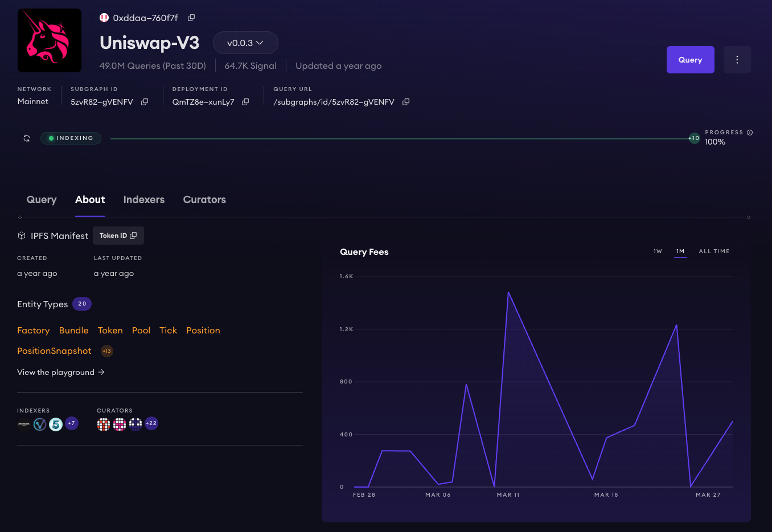
Task: Copy the Query URL
Action: (x=406, y=102)
